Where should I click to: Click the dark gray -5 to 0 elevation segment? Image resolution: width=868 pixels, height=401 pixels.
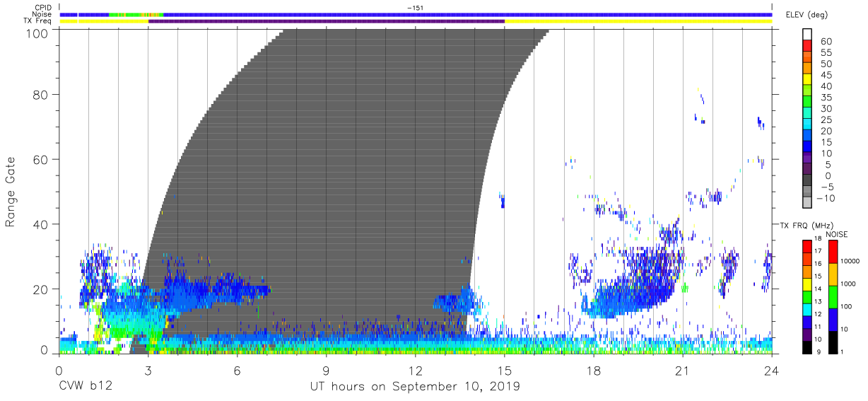point(807,181)
